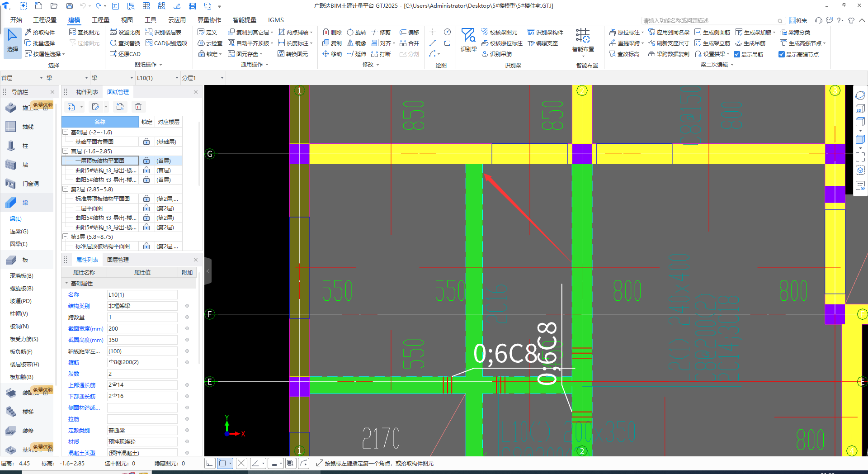Viewport: 868px width, 474px height.
Task: Click 打断 break tool
Action: [381, 54]
